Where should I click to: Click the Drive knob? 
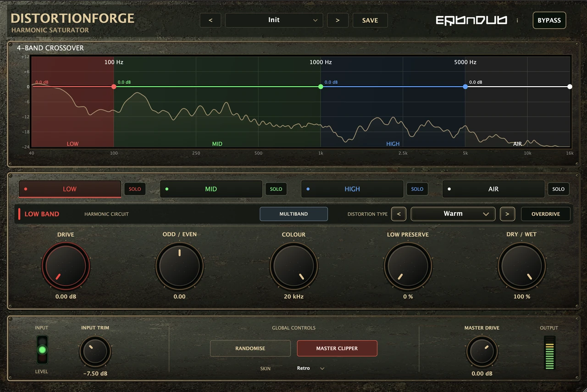(x=66, y=266)
